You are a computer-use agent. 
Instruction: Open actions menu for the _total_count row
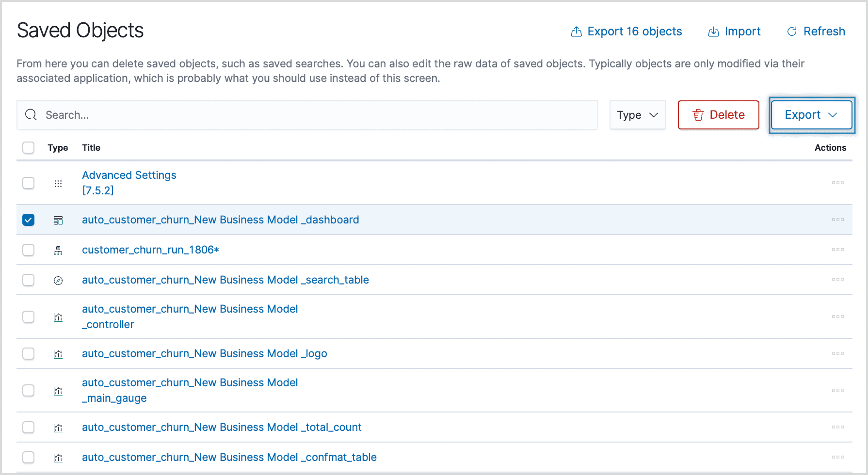tap(838, 427)
